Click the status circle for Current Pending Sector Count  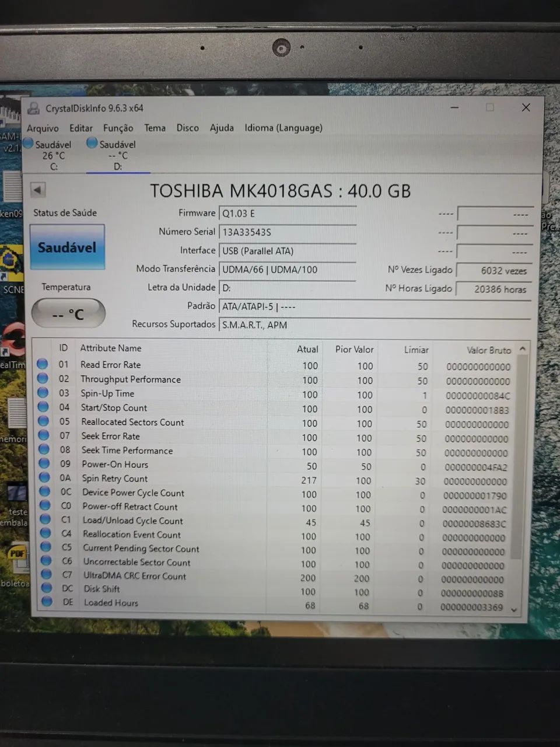[46, 546]
